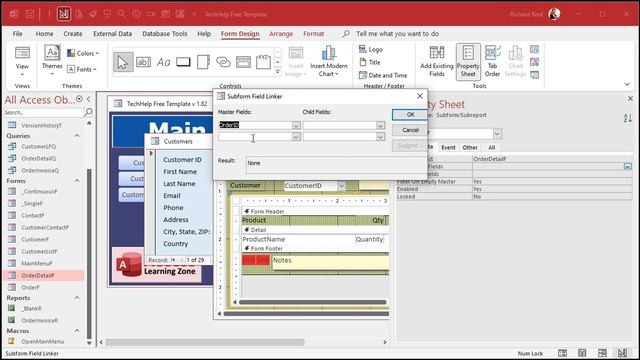Switch to Design View in status bar
The width and height of the screenshot is (640, 360).
[622, 353]
